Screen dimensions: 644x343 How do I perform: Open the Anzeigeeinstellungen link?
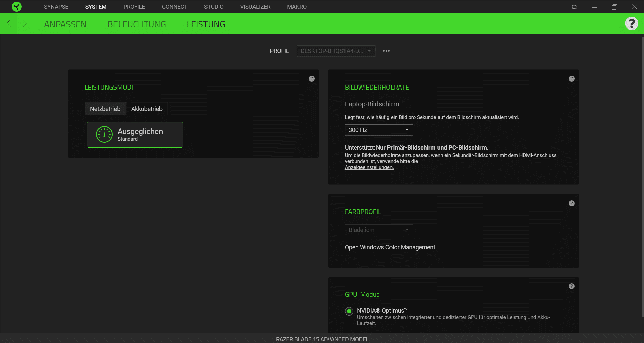coord(369,167)
